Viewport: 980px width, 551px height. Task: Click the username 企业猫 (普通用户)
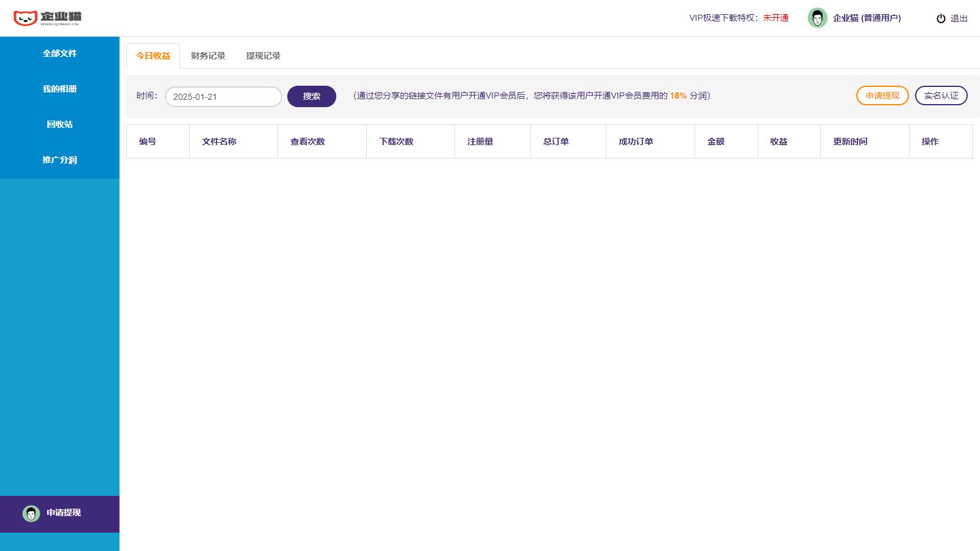867,18
